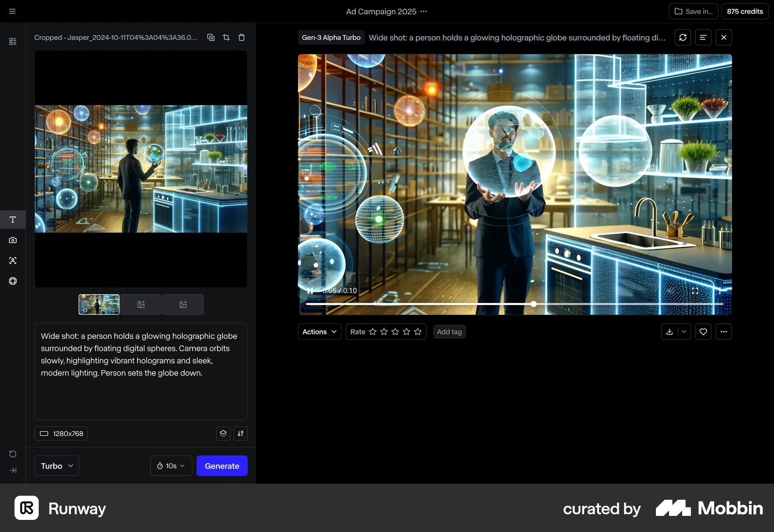Open generation settings sliders icon

point(240,434)
